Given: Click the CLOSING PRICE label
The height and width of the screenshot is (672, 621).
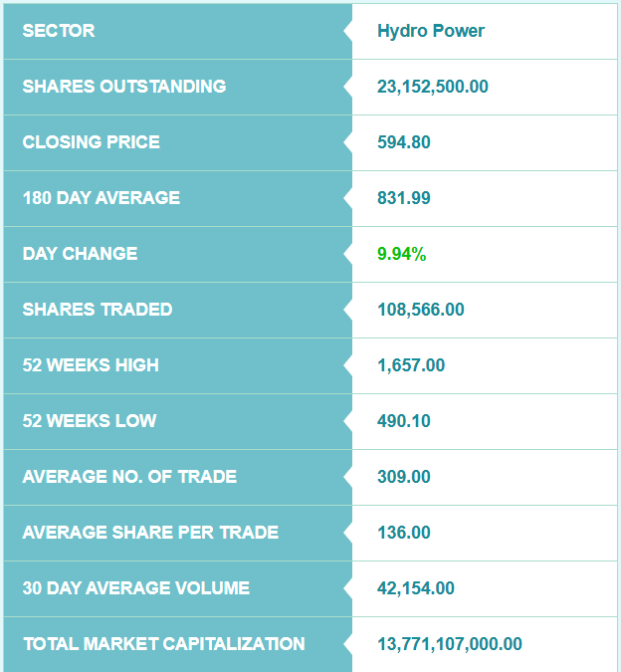Looking at the screenshot, I should point(92,142).
